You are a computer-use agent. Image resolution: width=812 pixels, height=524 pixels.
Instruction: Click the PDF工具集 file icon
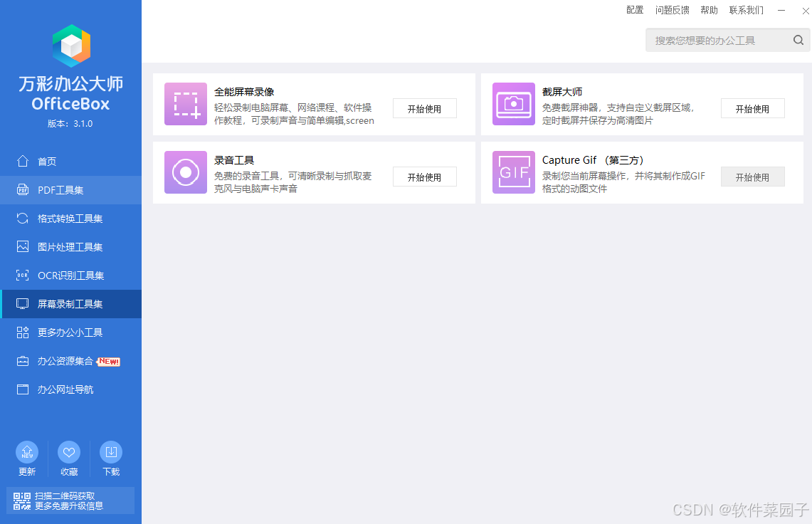click(22, 189)
